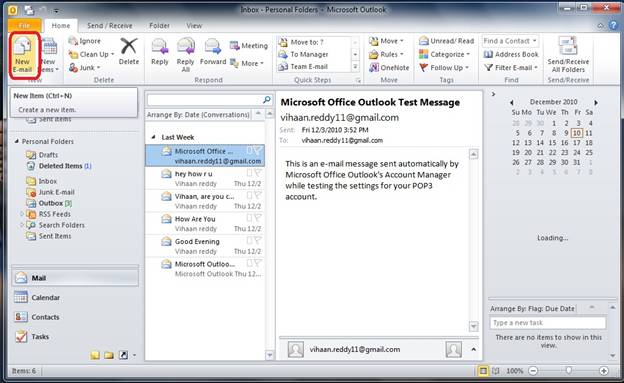Click the zoom in plus button
Viewport: 624px width, 383px height.
coord(604,371)
